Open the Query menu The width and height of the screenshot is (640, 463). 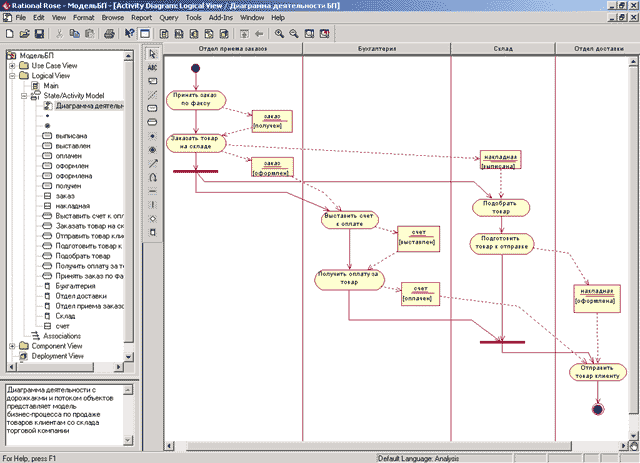pos(169,18)
